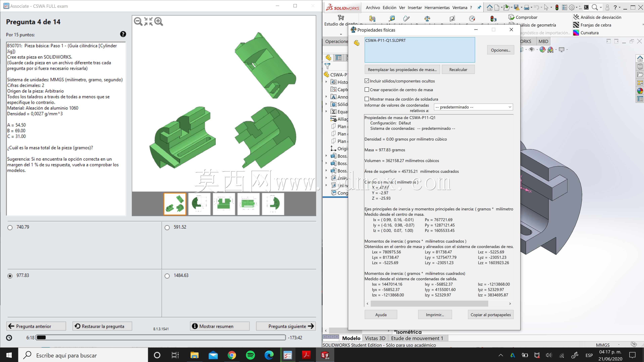
Task: Click Recalcular button
Action: click(458, 70)
